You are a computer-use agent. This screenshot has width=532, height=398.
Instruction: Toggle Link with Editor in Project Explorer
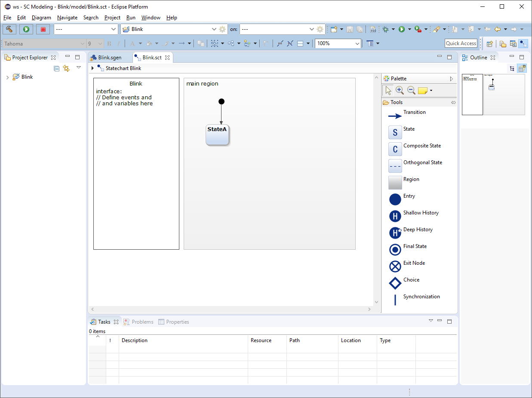[66, 68]
